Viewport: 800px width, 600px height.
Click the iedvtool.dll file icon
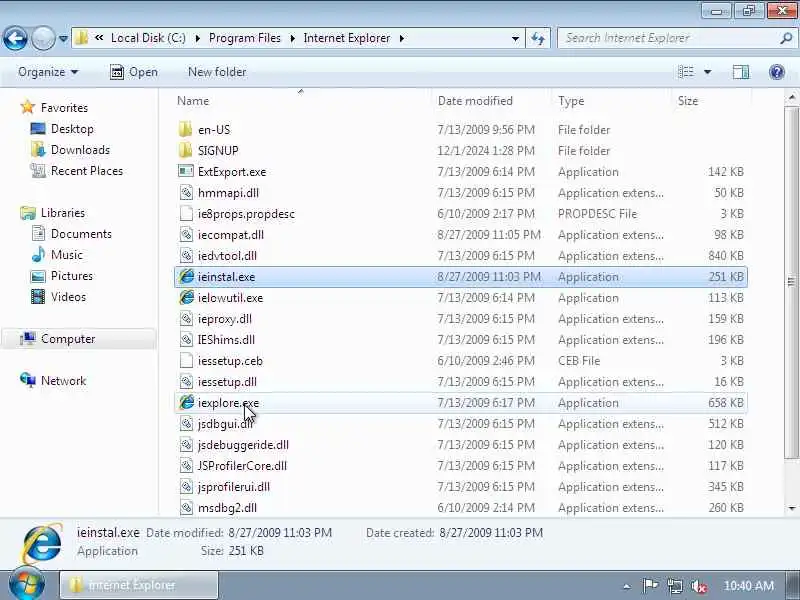pyautogui.click(x=186, y=256)
